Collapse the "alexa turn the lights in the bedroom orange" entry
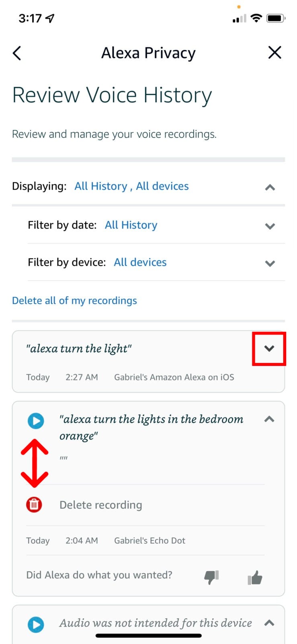 pyautogui.click(x=270, y=419)
